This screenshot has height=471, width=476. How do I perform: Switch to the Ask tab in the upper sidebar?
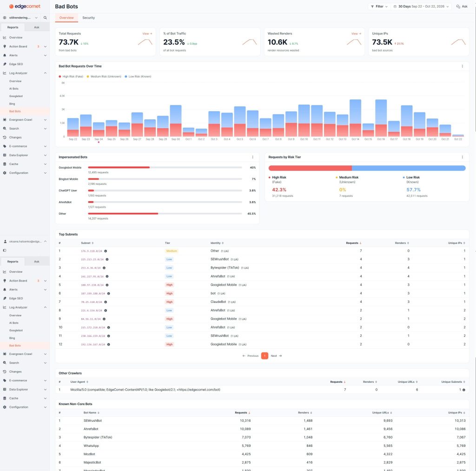click(37, 27)
